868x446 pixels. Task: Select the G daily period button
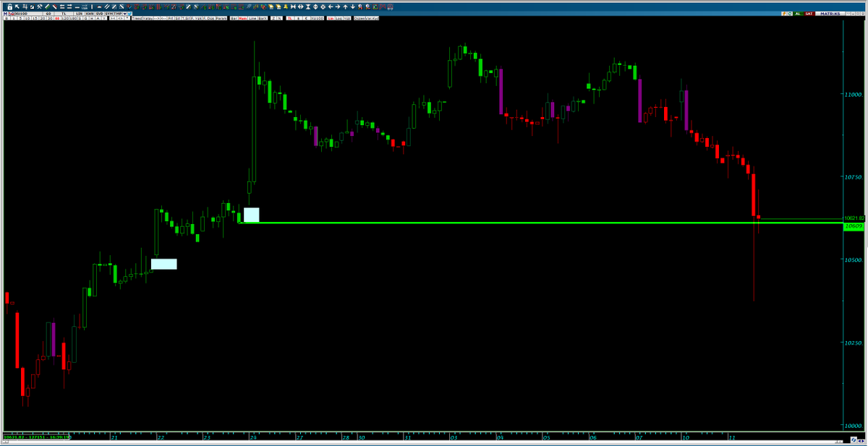(85, 18)
